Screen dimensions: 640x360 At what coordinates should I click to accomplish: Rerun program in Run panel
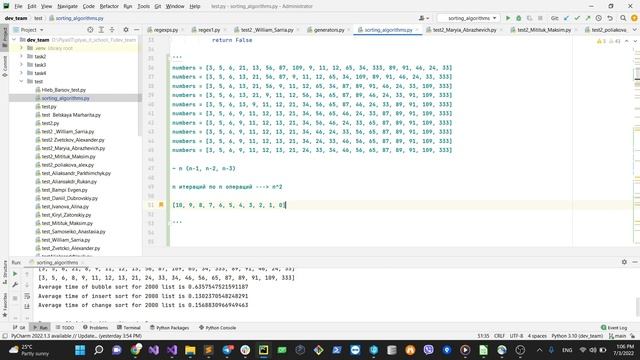tap(15, 274)
